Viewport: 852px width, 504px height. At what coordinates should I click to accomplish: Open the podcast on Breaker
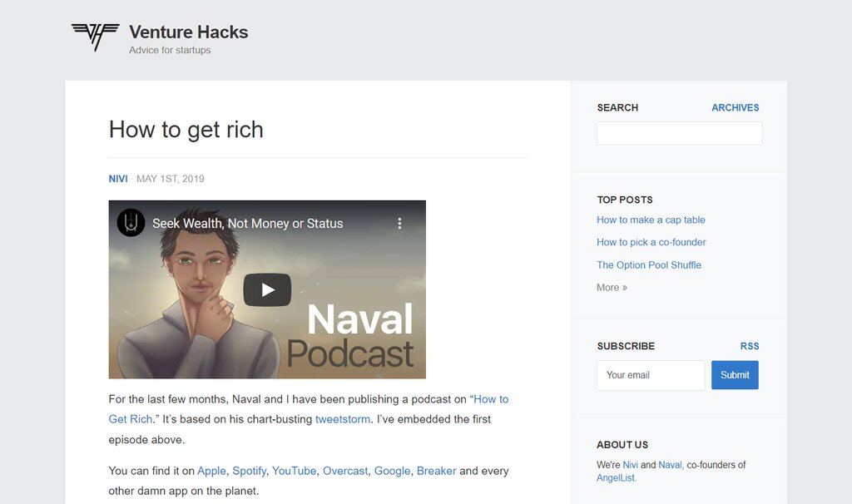coord(437,471)
